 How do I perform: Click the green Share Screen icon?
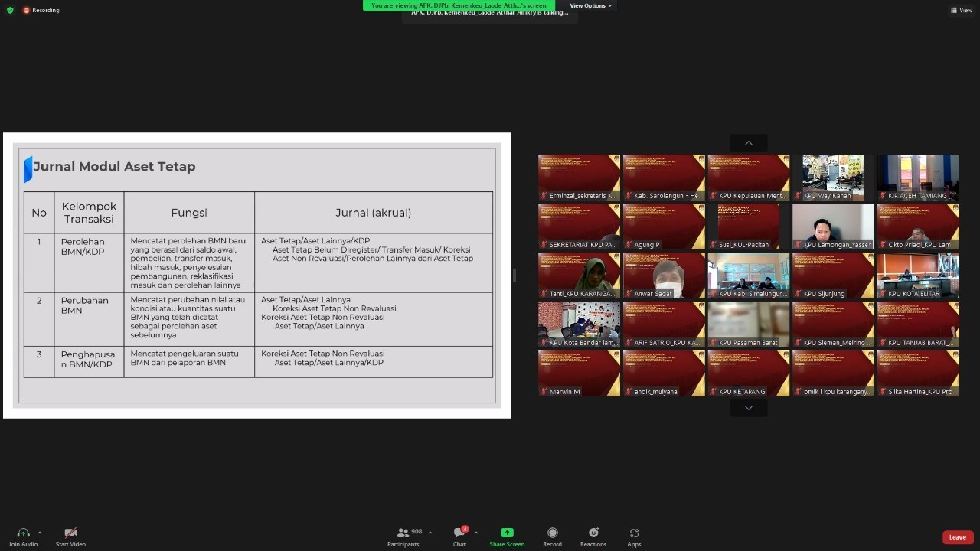click(x=507, y=533)
